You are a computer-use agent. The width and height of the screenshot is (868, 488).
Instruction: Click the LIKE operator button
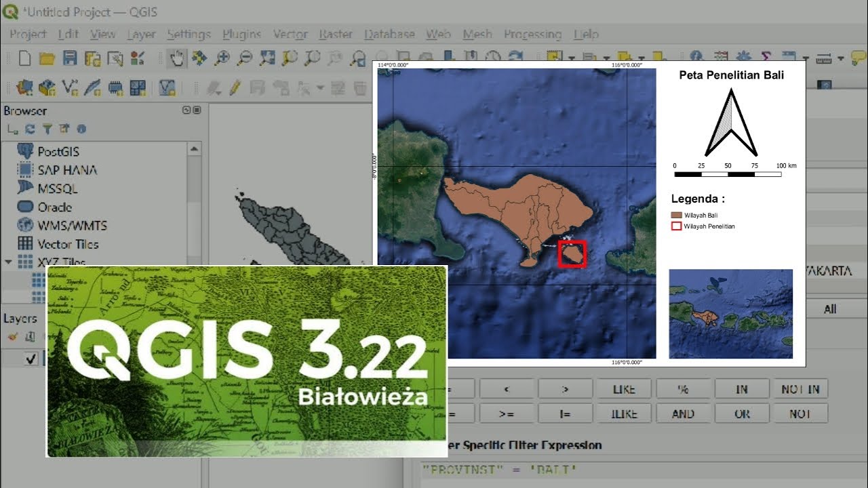(624, 389)
